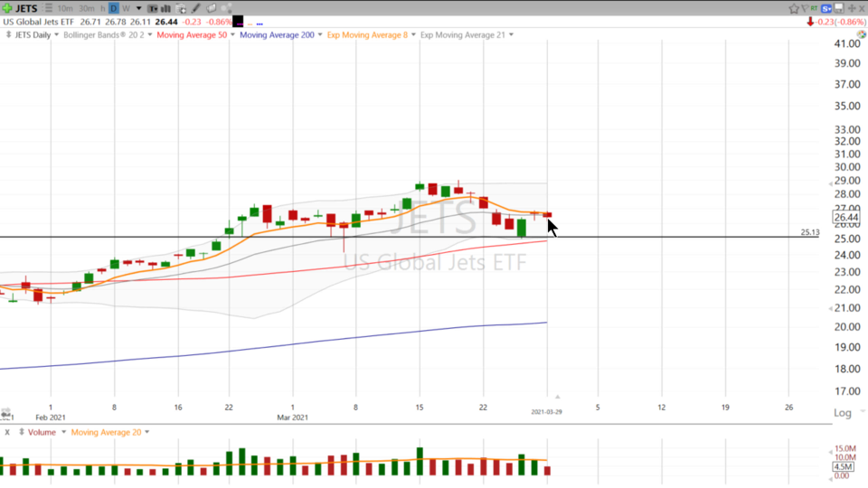Click the -0.23(-0.86%) change readout

pos(842,22)
